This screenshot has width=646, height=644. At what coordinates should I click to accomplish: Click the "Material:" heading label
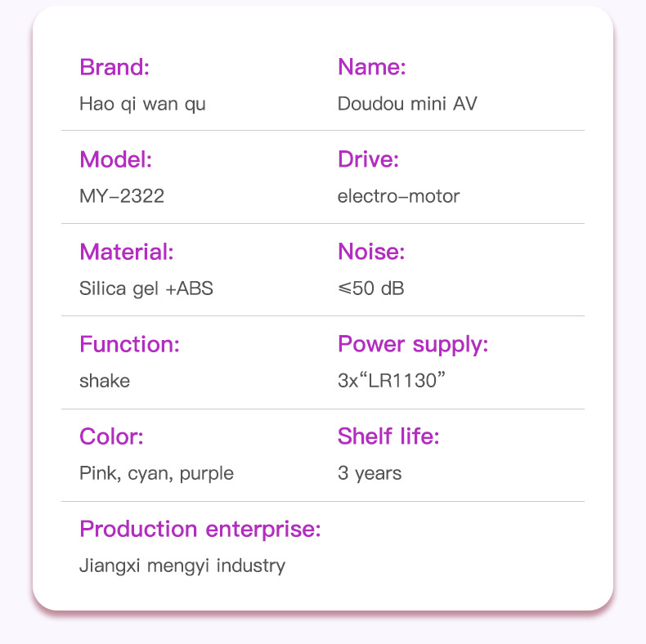coord(127,252)
